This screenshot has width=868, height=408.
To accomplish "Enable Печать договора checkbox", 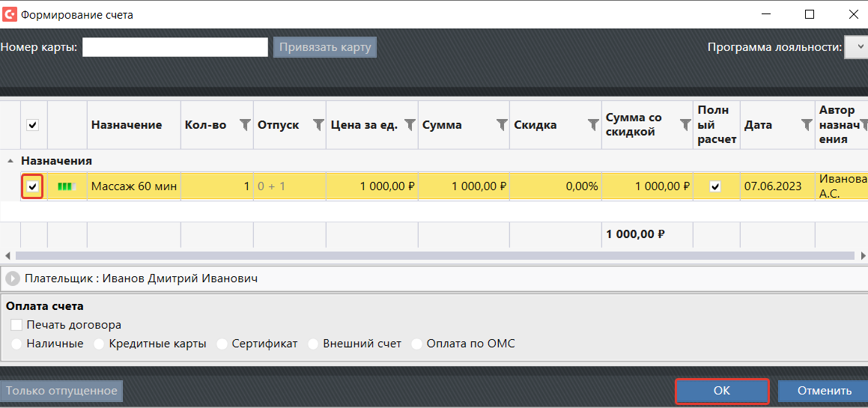I will point(16,325).
